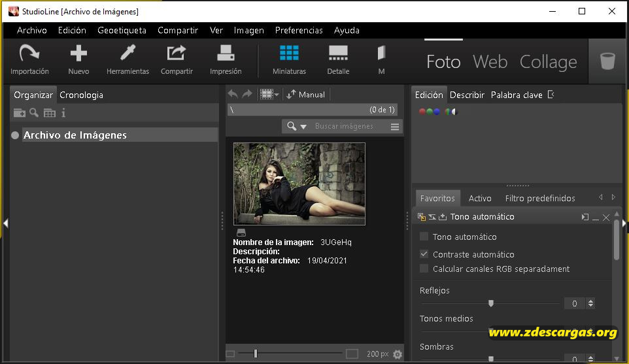This screenshot has width=629, height=364.
Task: Click the table view icon in Organizar
Action: tap(49, 113)
